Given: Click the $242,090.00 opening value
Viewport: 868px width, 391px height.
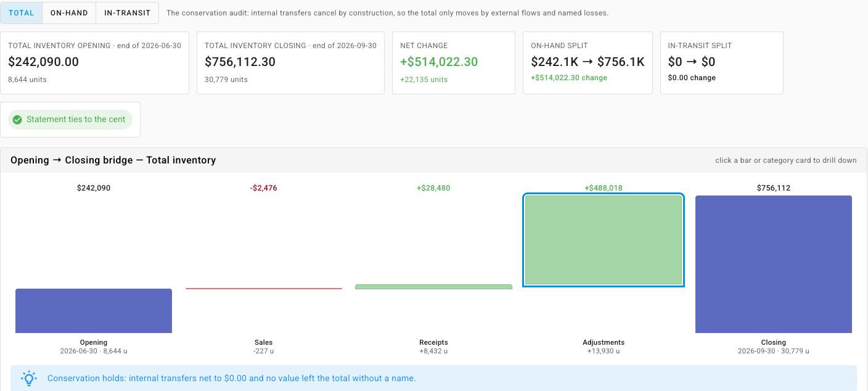Looking at the screenshot, I should pos(44,62).
